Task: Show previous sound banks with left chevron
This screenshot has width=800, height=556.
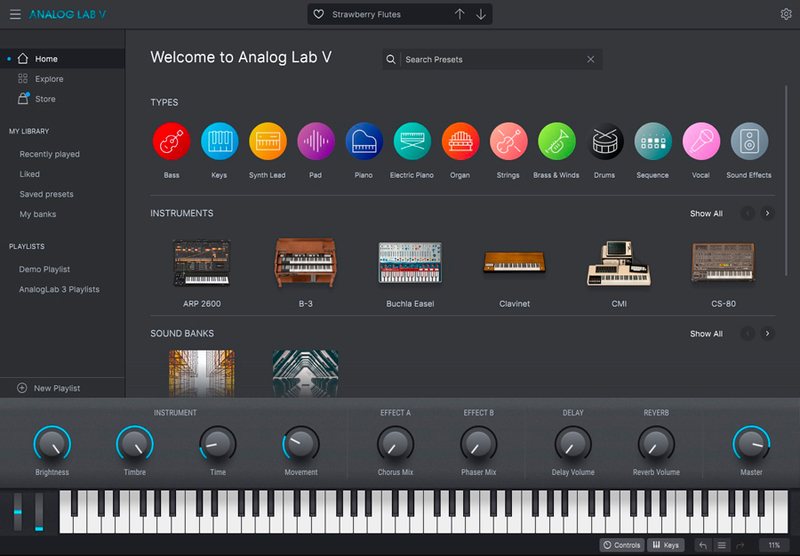Action: (x=747, y=334)
